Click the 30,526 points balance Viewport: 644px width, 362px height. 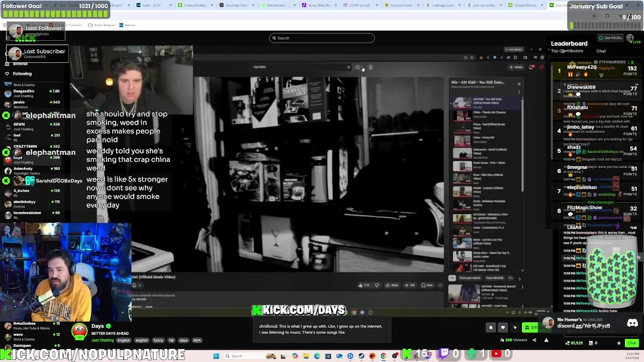(x=574, y=343)
